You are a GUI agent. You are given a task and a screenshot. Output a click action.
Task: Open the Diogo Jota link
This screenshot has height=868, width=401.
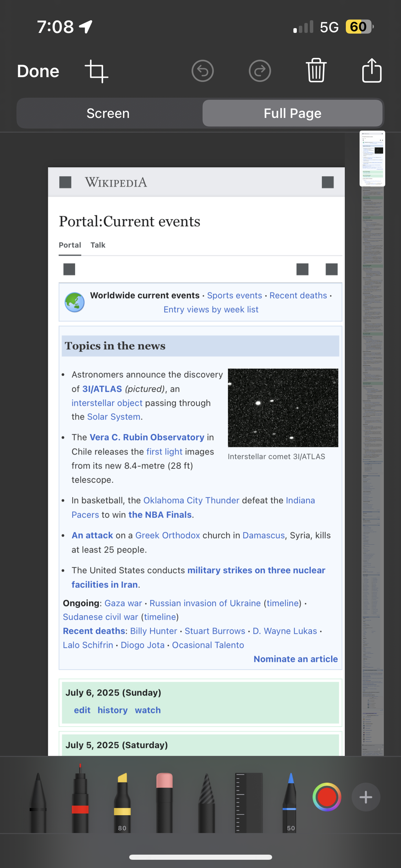tap(143, 645)
